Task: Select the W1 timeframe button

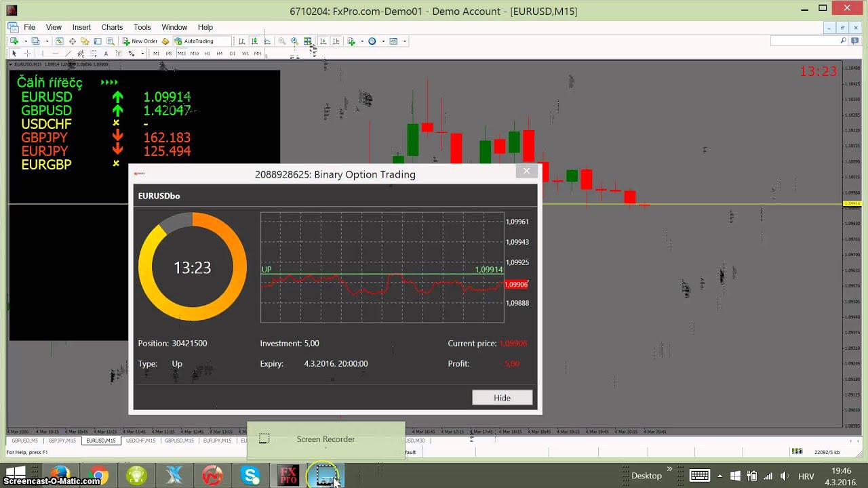Action: pos(245,54)
